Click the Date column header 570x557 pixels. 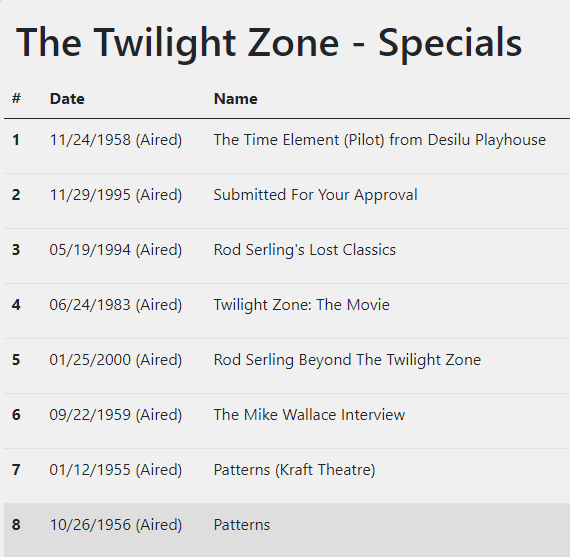click(67, 99)
